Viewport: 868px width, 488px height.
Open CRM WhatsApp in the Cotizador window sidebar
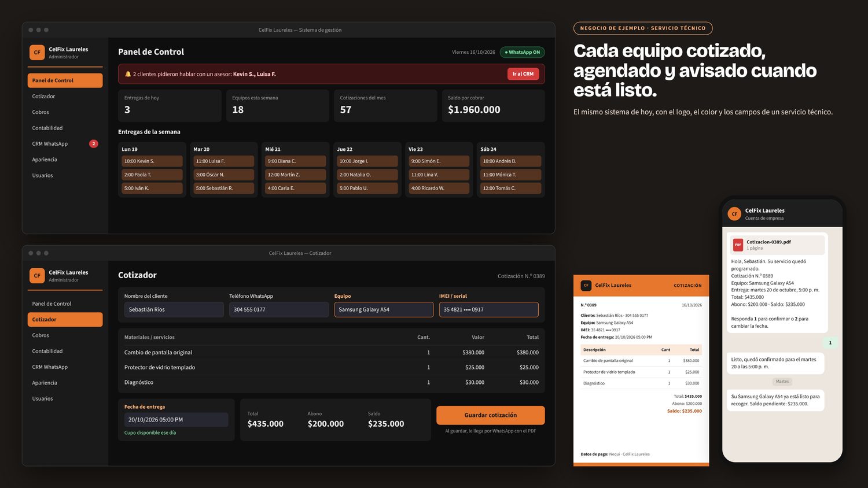[65, 367]
